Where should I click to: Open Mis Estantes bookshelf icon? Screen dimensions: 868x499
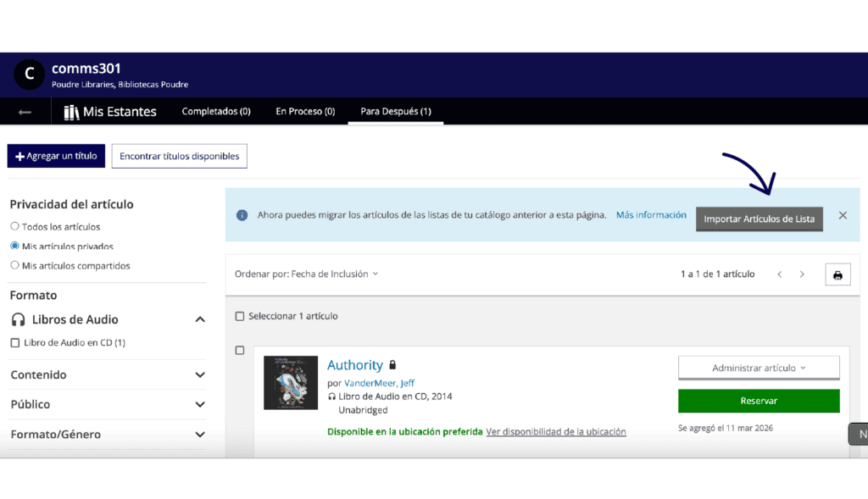click(x=71, y=112)
